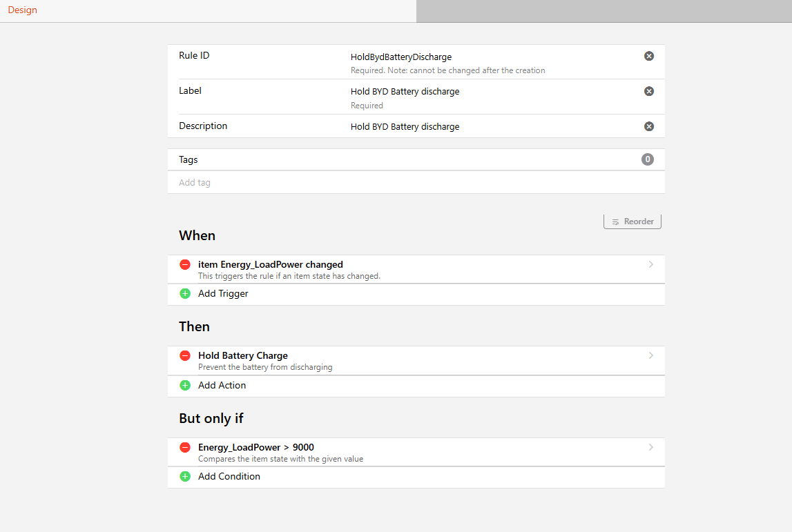Screen dimensions: 792x532
Task: Edit the Description text field
Action: coord(494,127)
